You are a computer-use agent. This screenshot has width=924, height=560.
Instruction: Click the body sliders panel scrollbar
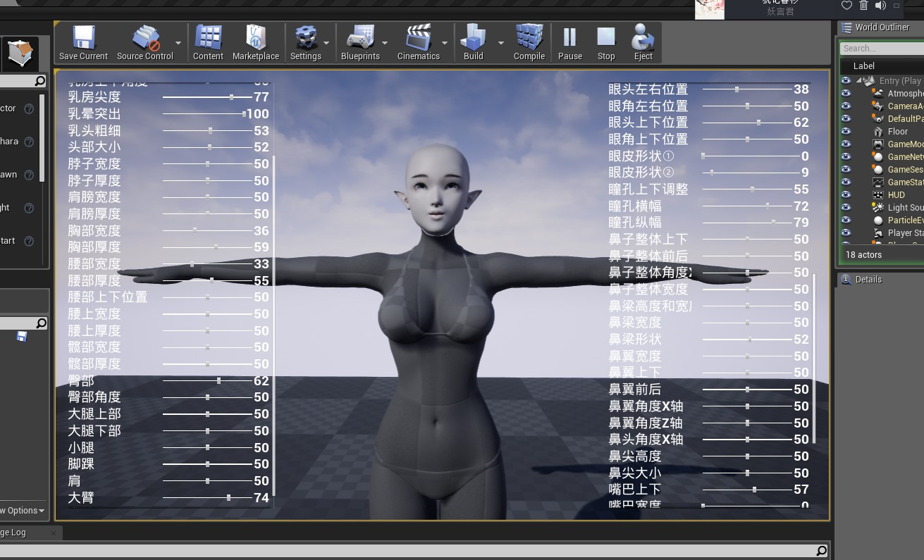click(273, 326)
